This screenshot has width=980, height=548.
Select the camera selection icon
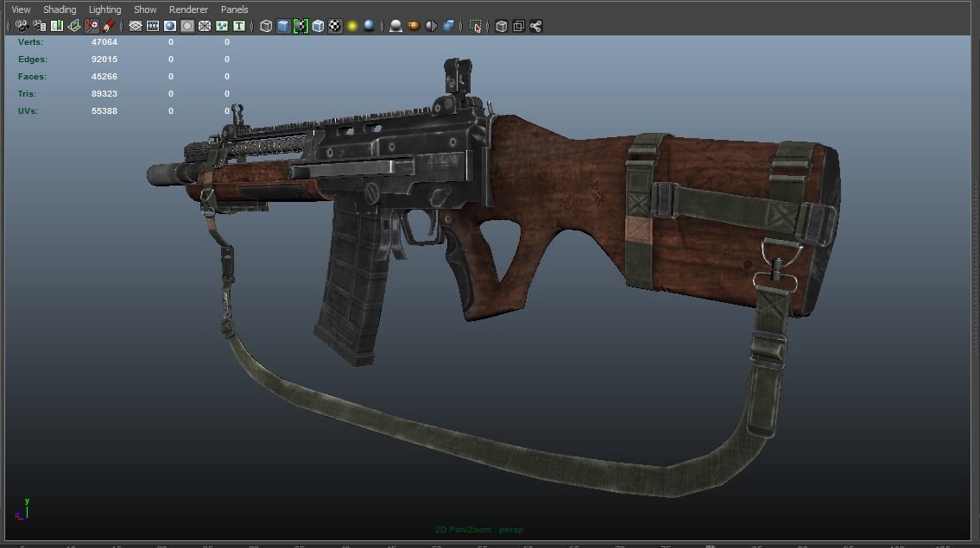click(x=22, y=26)
